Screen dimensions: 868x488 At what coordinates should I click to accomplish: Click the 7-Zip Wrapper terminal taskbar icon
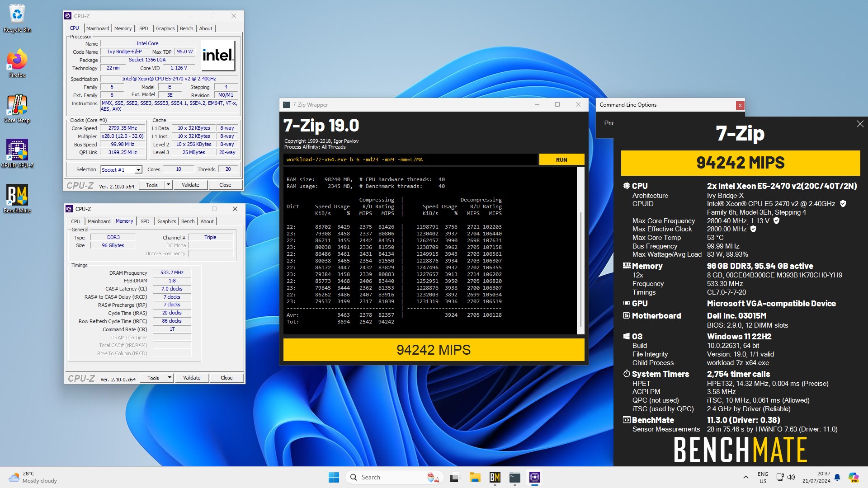point(514,477)
